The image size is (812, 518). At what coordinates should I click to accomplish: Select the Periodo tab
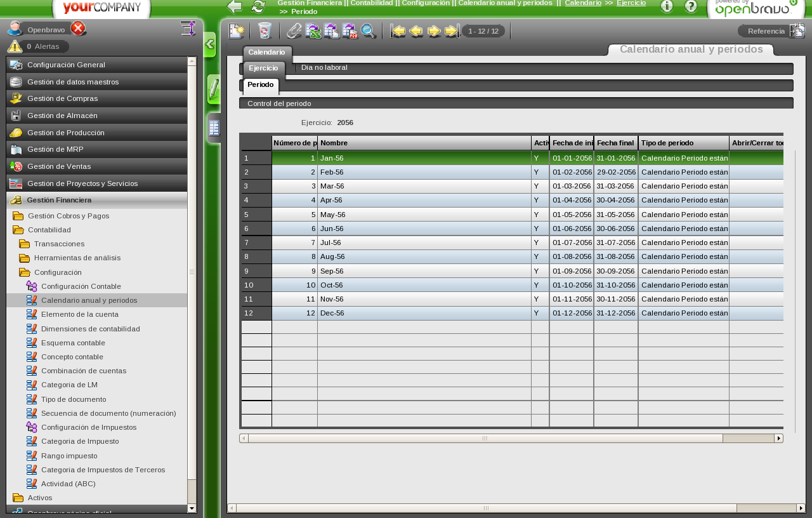tap(261, 85)
